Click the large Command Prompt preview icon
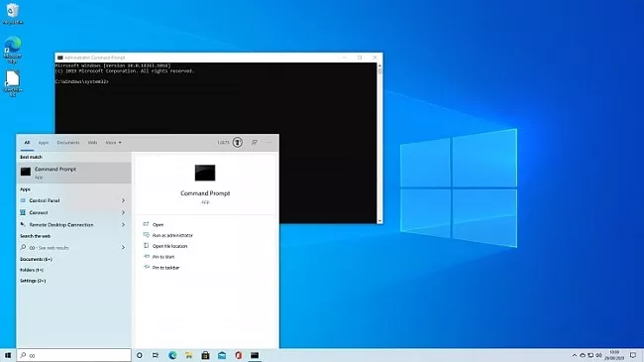The image size is (644, 362). click(x=205, y=173)
